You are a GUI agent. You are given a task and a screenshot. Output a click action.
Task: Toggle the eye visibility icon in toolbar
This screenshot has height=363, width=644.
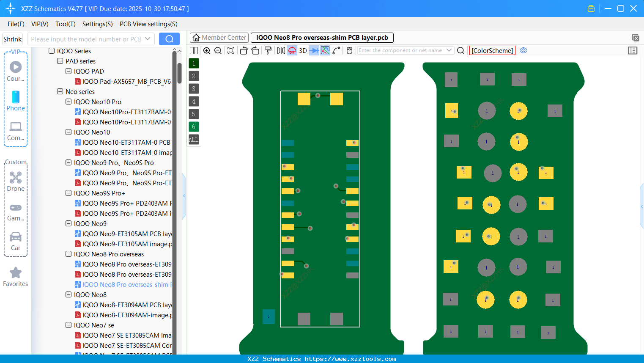[x=523, y=50]
